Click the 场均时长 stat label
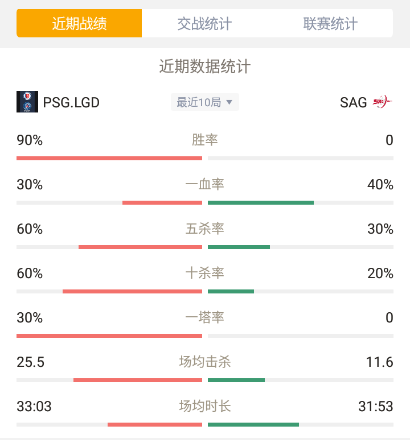 click(x=205, y=406)
